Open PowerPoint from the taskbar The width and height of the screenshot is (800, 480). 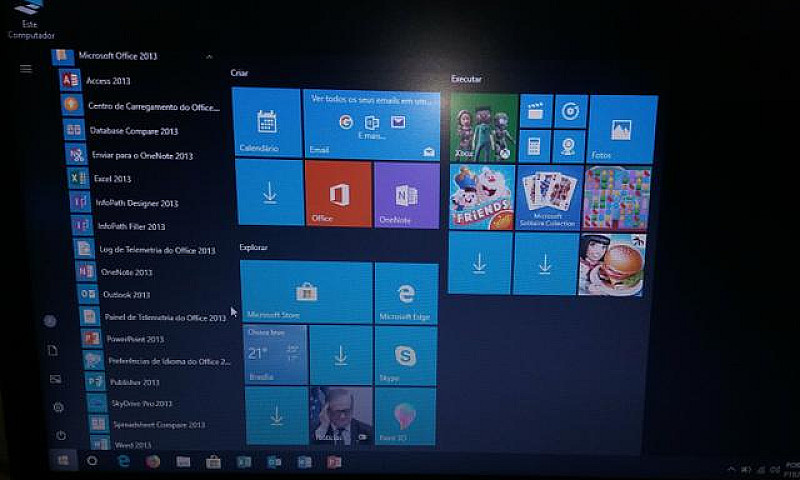coord(334,463)
